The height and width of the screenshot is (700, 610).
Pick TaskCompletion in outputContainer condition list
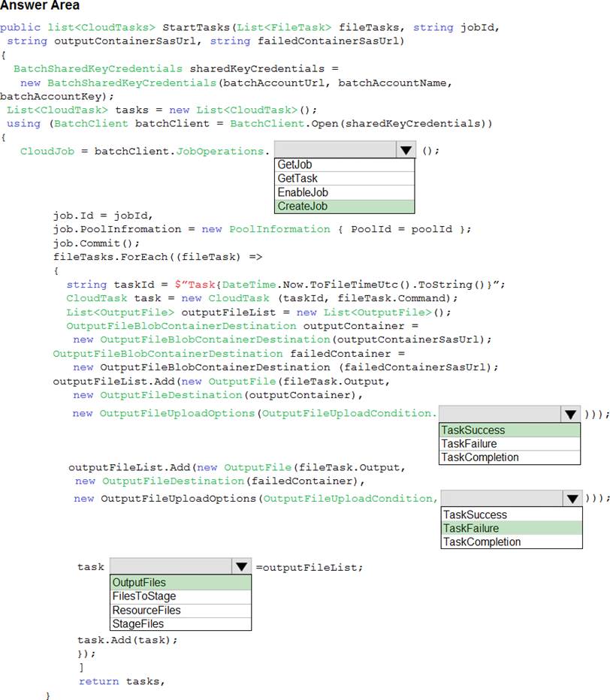(509, 457)
